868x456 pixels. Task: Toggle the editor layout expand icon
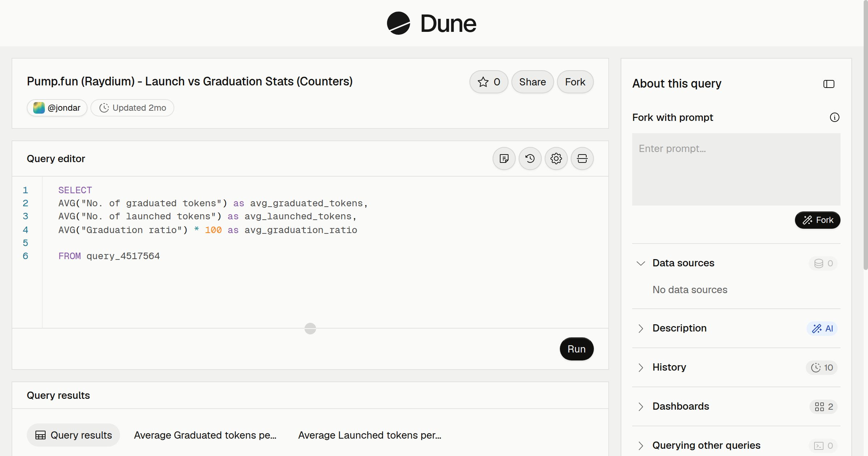tap(582, 159)
